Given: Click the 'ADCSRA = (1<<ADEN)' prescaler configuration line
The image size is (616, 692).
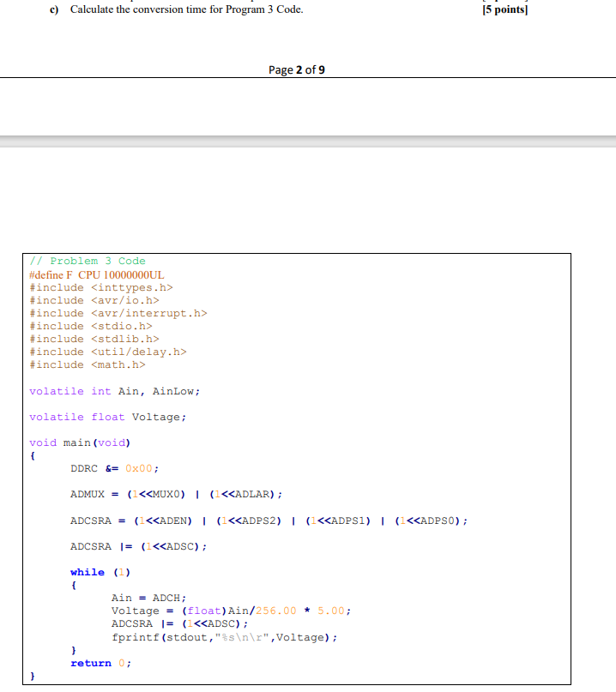Looking at the screenshot, I should point(269,521).
